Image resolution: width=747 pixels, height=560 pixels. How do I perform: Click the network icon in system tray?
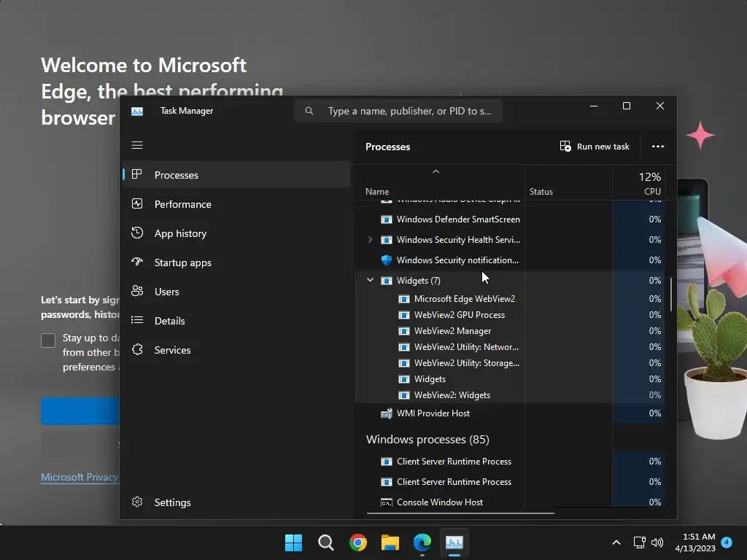639,542
